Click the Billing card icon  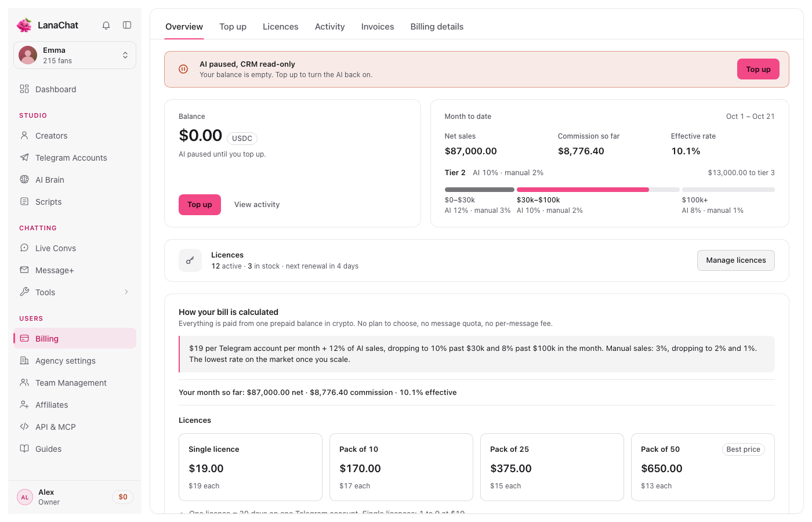pos(24,338)
